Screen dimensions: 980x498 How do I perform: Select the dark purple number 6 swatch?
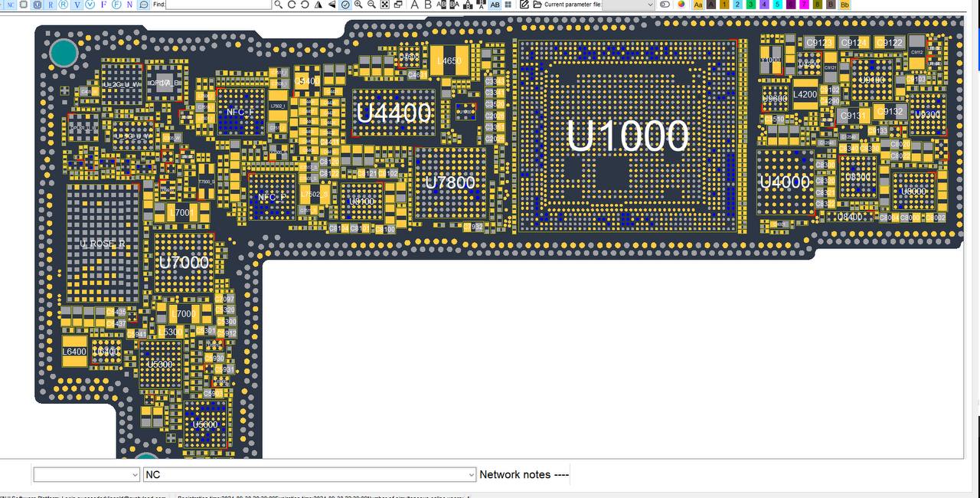[791, 5]
